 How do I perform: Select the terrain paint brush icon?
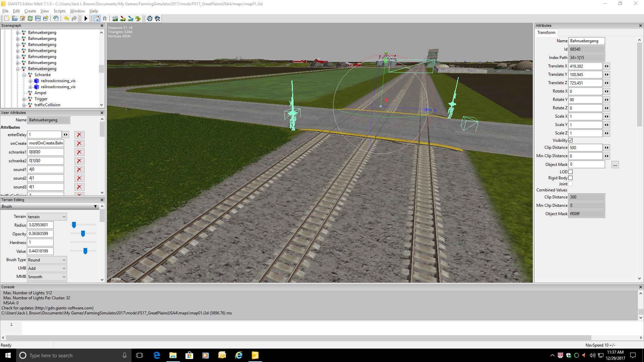coord(123,19)
